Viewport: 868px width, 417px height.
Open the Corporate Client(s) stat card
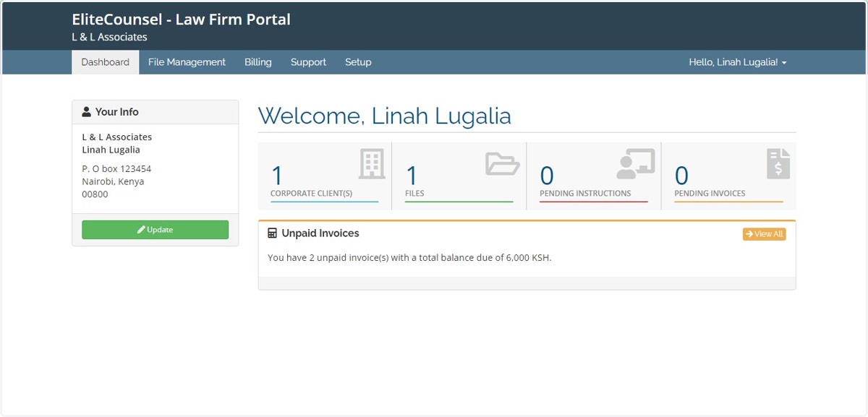(325, 176)
